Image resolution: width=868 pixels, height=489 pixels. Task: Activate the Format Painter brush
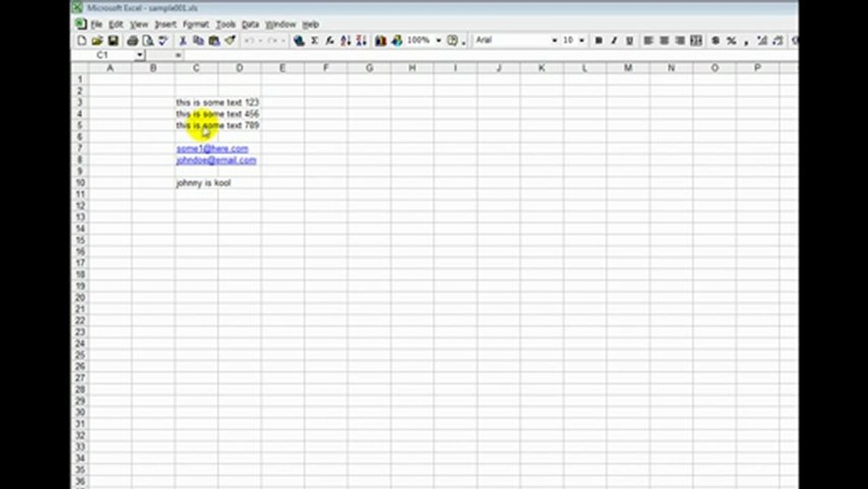pyautogui.click(x=229, y=41)
